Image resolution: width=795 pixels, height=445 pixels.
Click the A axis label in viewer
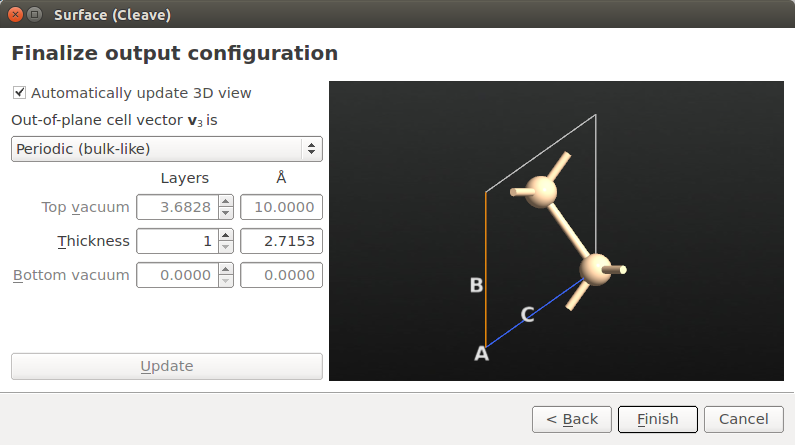[x=481, y=353]
